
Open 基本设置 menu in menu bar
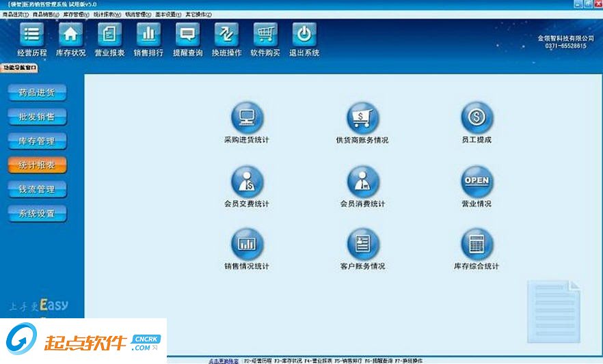(168, 14)
